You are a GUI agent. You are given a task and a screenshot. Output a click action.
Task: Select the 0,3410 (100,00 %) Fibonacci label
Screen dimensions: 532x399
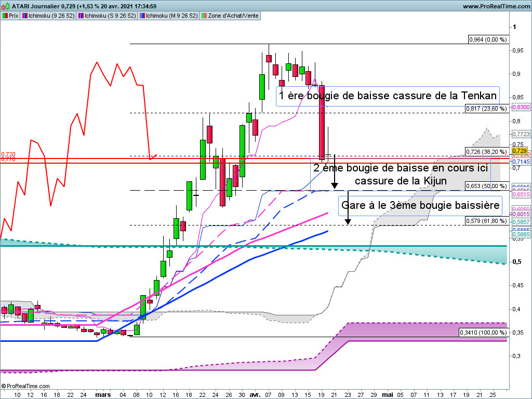point(484,332)
